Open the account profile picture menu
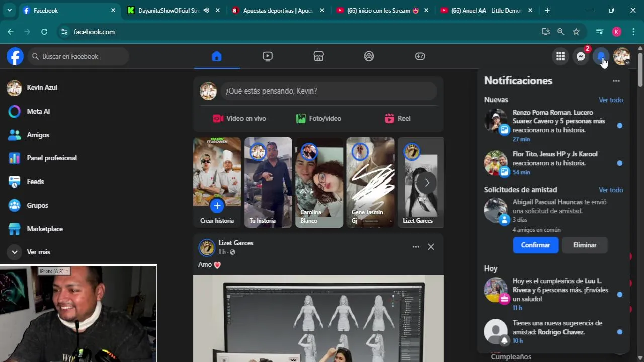Image resolution: width=644 pixels, height=362 pixels. (622, 56)
